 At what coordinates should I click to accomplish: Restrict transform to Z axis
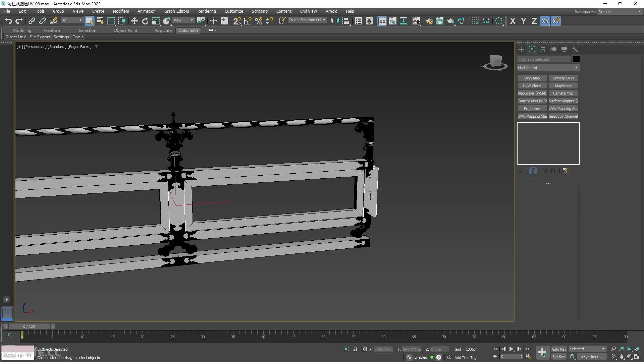coord(534,21)
